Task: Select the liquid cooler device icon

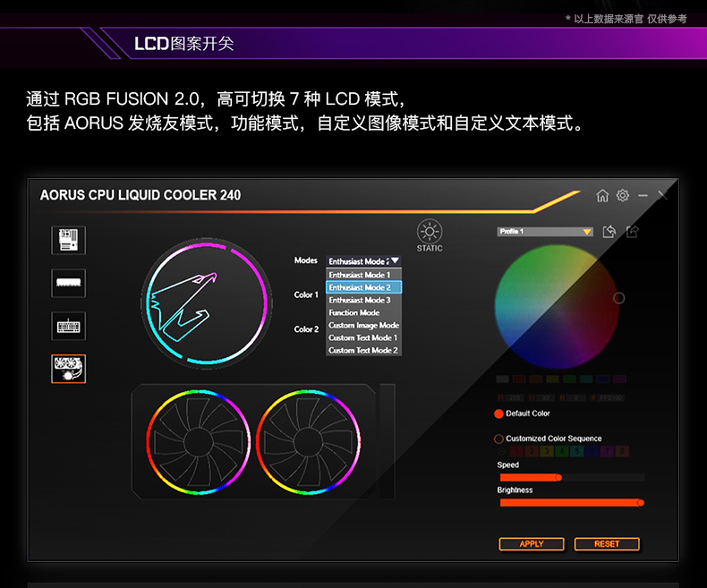Action: pos(68,369)
